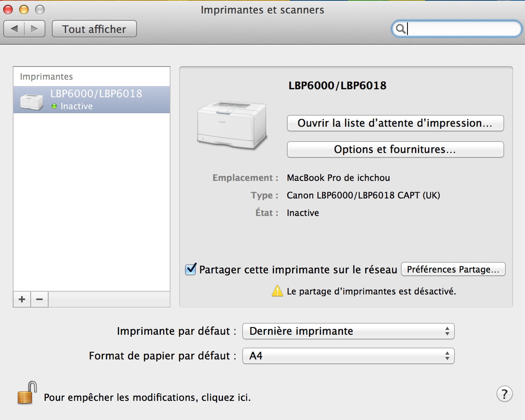This screenshot has width=525, height=420.
Task: Click the Type label in the details pane
Action: [264, 195]
